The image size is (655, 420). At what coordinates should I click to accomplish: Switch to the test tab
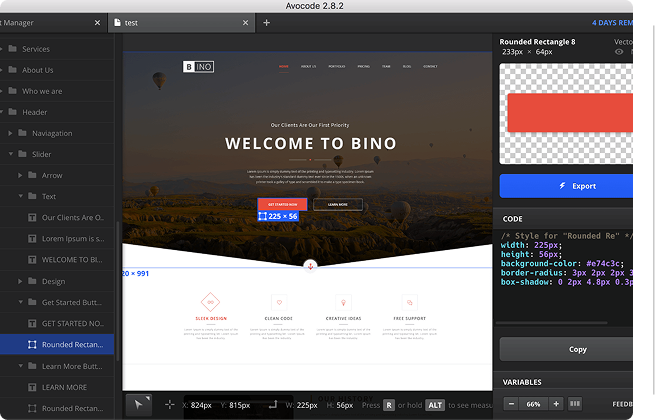point(183,23)
